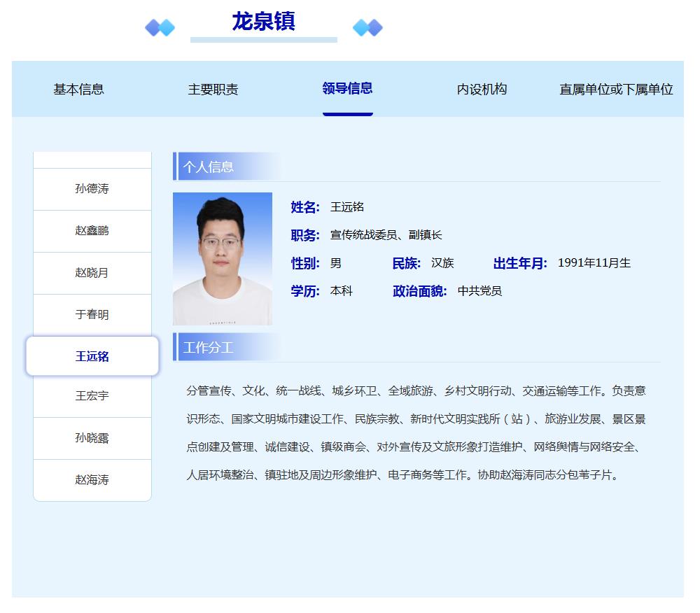Click the 出生年月 label

click(520, 263)
